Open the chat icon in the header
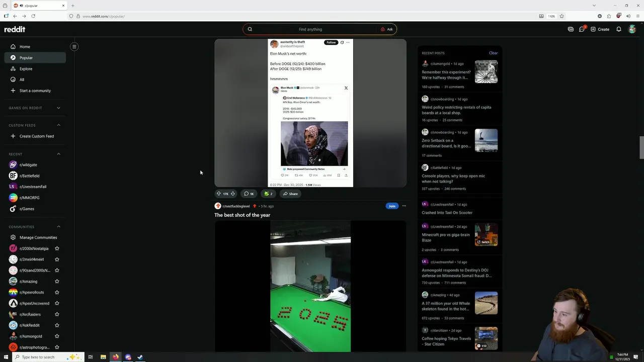Screen dimensions: 644x362 [582, 29]
